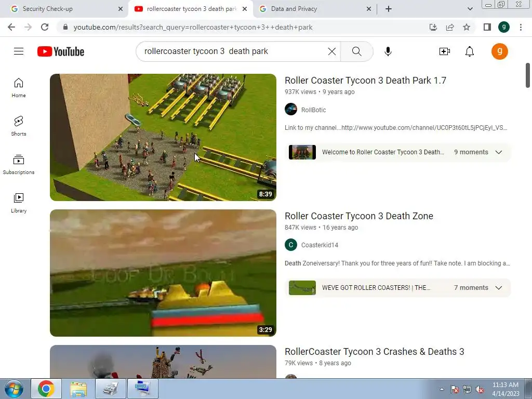The width and height of the screenshot is (532, 399).
Task: Show hidden system tray icons
Action: (442, 390)
